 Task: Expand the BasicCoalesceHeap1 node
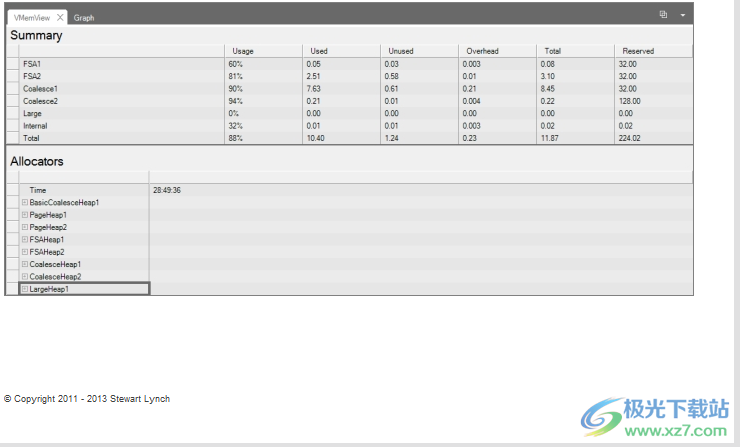point(25,203)
